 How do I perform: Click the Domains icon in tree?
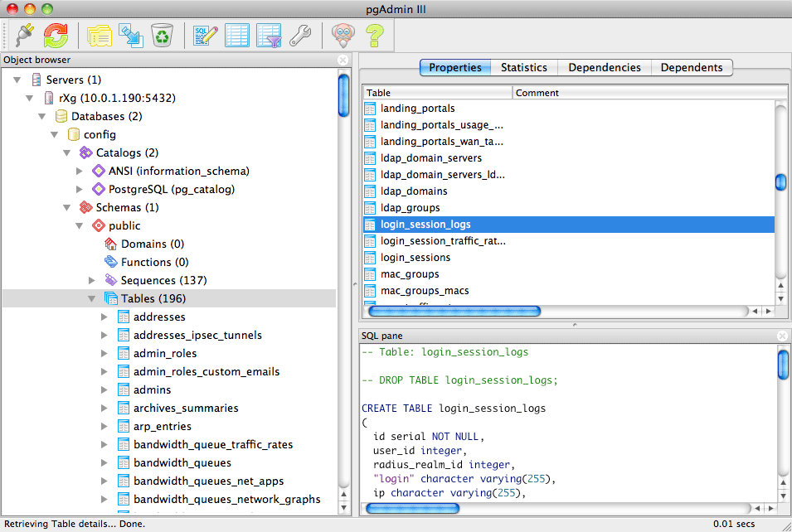click(110, 244)
